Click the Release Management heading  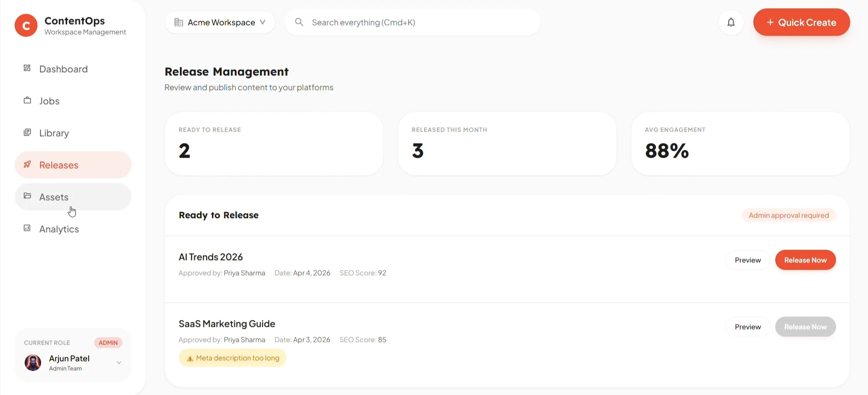(227, 72)
